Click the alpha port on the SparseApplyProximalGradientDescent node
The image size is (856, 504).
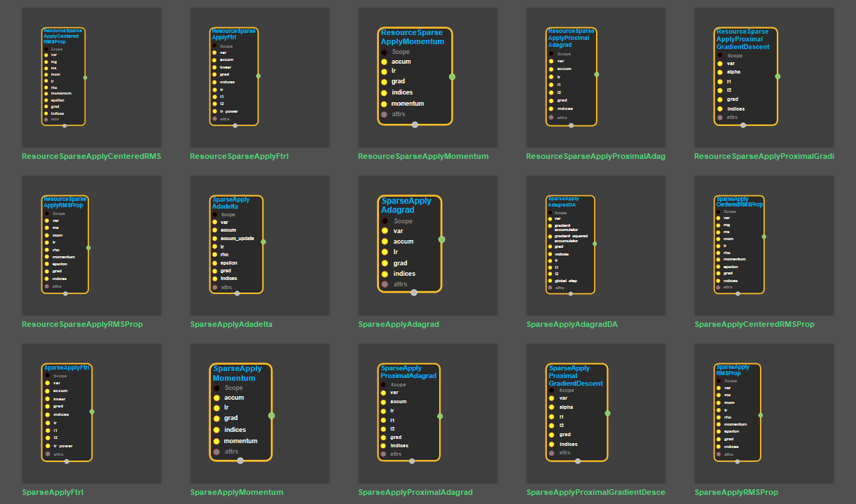tap(551, 407)
